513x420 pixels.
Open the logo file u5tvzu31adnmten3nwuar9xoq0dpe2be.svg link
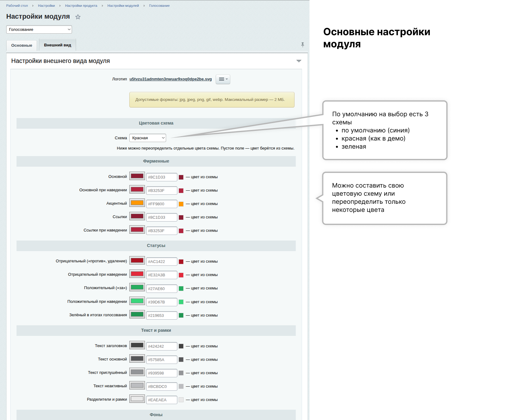170,79
